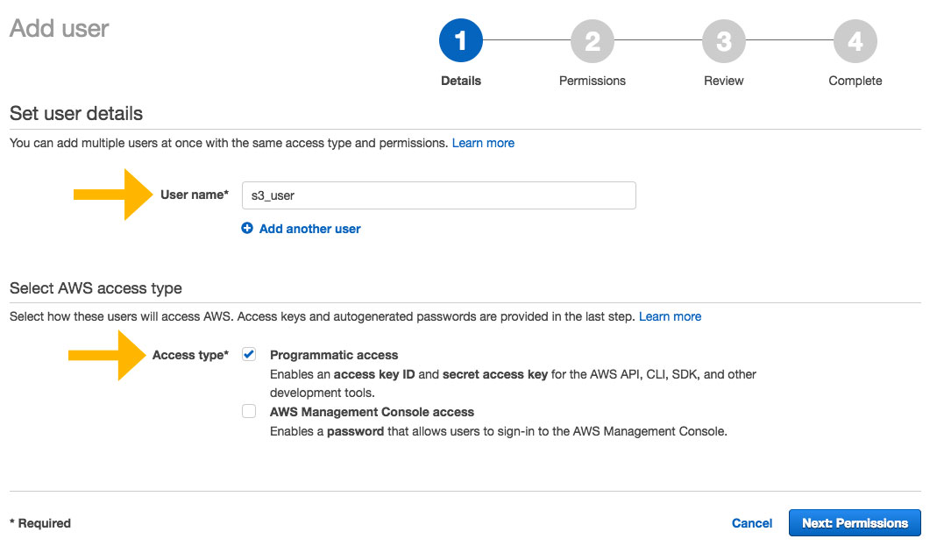Select step 2 Permissions circle
The width and height of the screenshot is (944, 560).
593,40
